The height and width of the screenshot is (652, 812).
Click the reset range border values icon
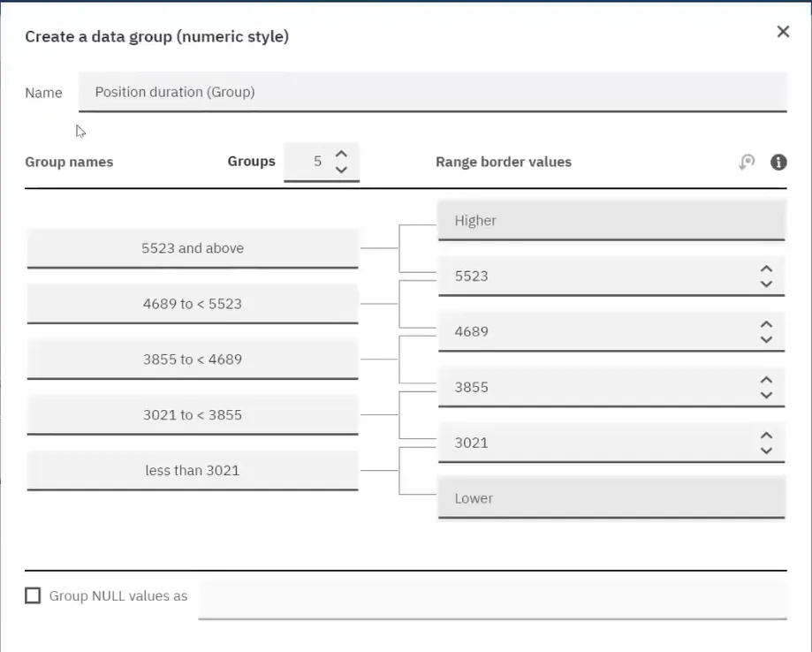click(747, 162)
